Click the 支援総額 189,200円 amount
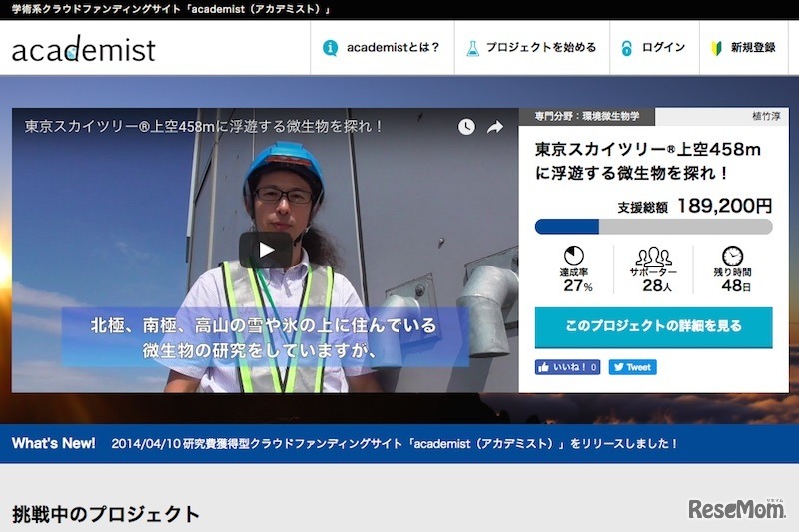Viewport: 799px width, 532px height. pos(695,206)
